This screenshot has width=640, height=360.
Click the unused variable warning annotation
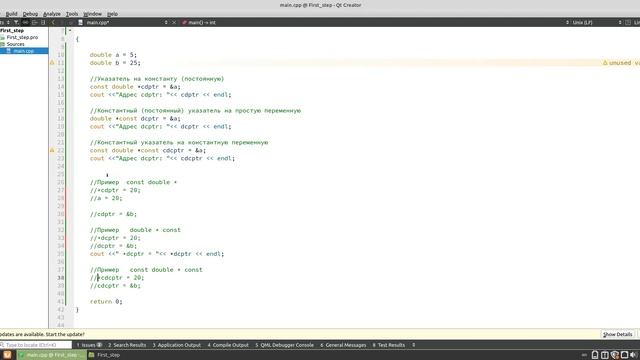[621, 63]
